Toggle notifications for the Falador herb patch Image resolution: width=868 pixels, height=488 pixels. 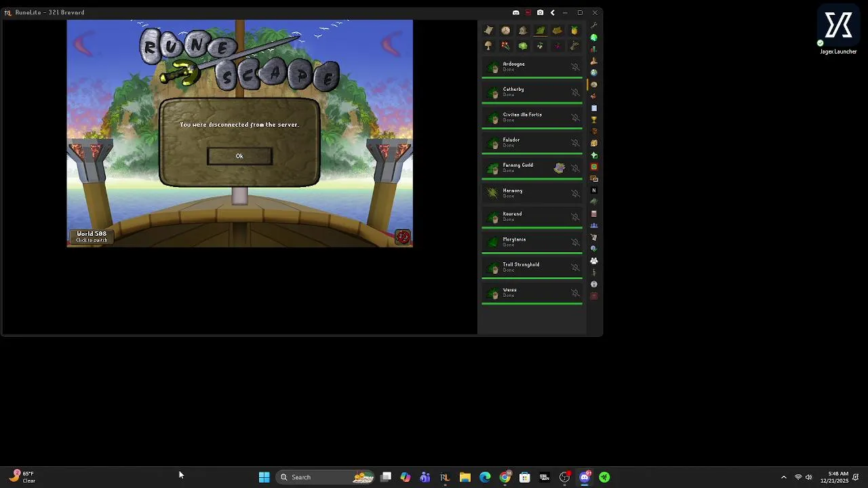575,142
